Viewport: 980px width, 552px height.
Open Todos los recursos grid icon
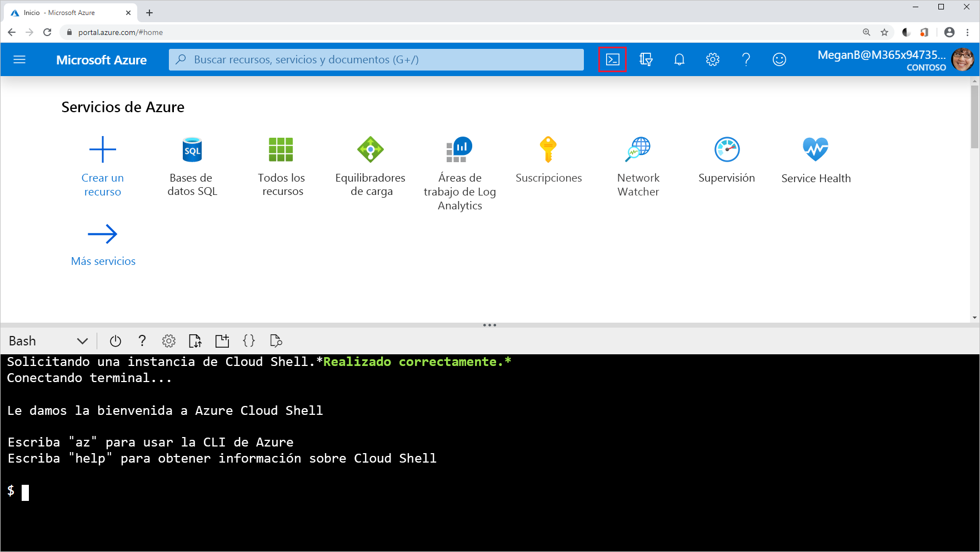[281, 149]
